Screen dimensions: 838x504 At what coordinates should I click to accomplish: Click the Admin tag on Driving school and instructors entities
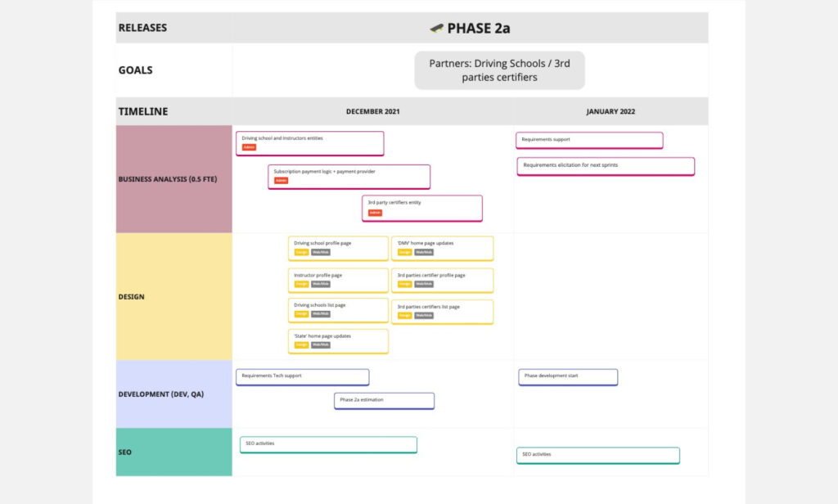click(249, 147)
